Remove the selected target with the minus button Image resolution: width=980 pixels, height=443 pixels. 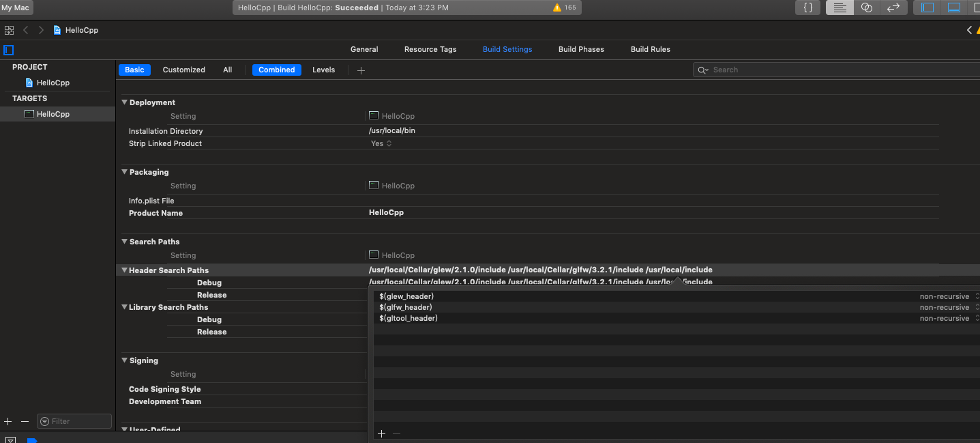(x=25, y=422)
